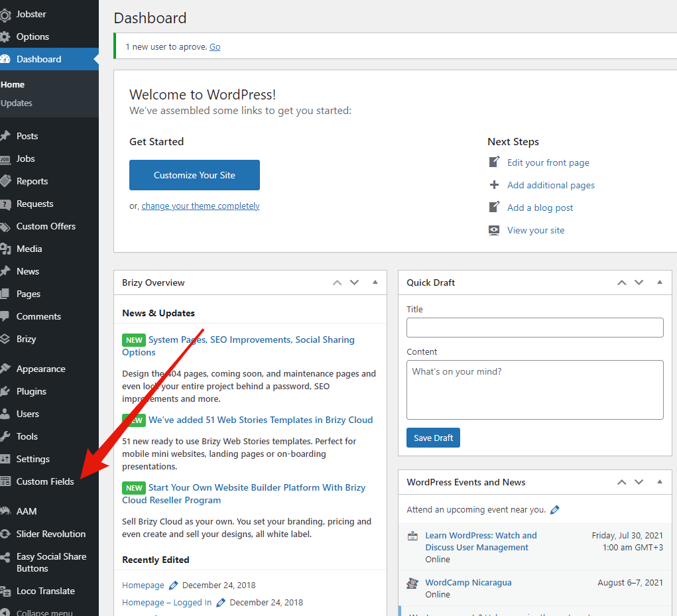
Task: Click the Posts pushpin icon
Action: click(5, 137)
